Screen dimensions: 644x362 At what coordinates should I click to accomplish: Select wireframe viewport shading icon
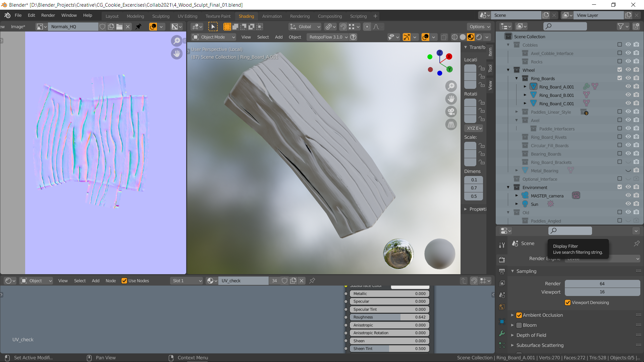454,37
